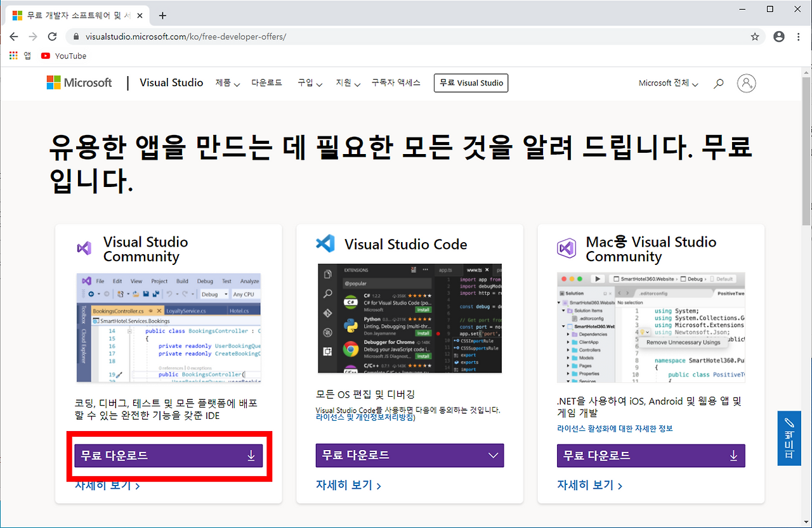Image resolution: width=812 pixels, height=528 pixels.
Task: Go to the Visual Studio home link
Action: (171, 82)
